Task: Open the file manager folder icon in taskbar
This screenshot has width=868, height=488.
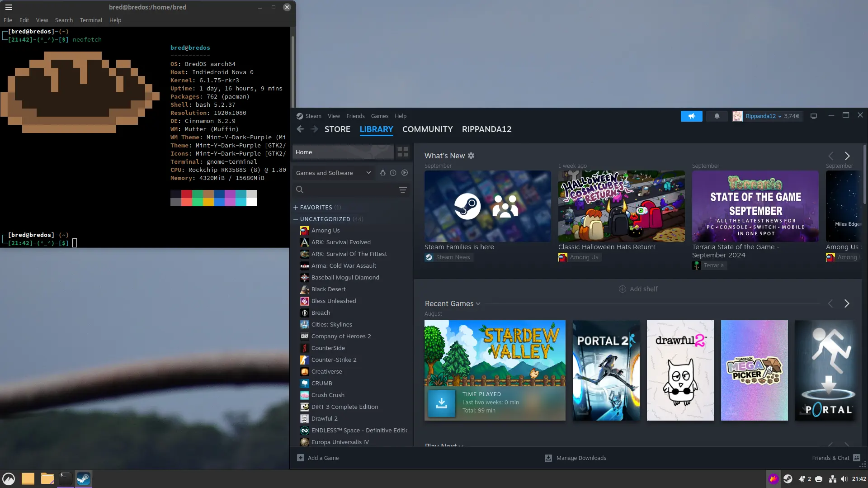Action: coord(47,479)
